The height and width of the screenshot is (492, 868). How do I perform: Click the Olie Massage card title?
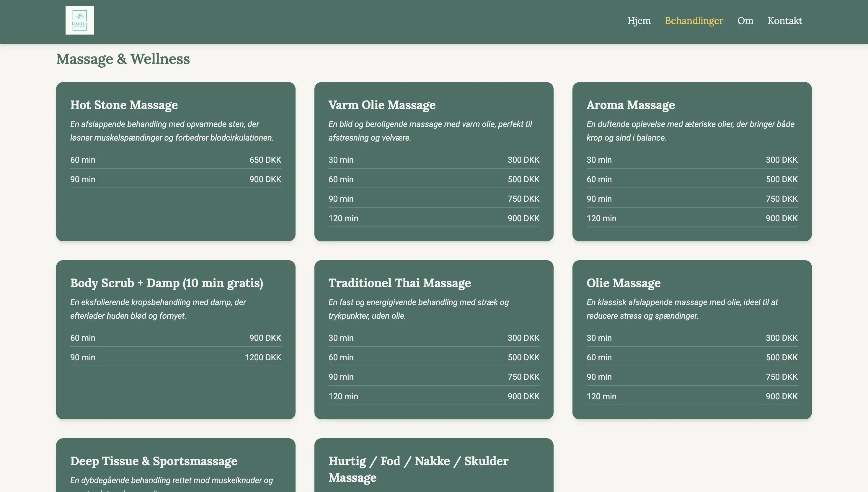(x=624, y=283)
